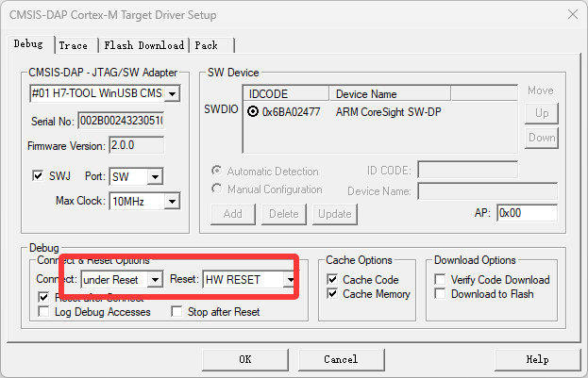
Task: Select the Pack tab
Action: 206,45
